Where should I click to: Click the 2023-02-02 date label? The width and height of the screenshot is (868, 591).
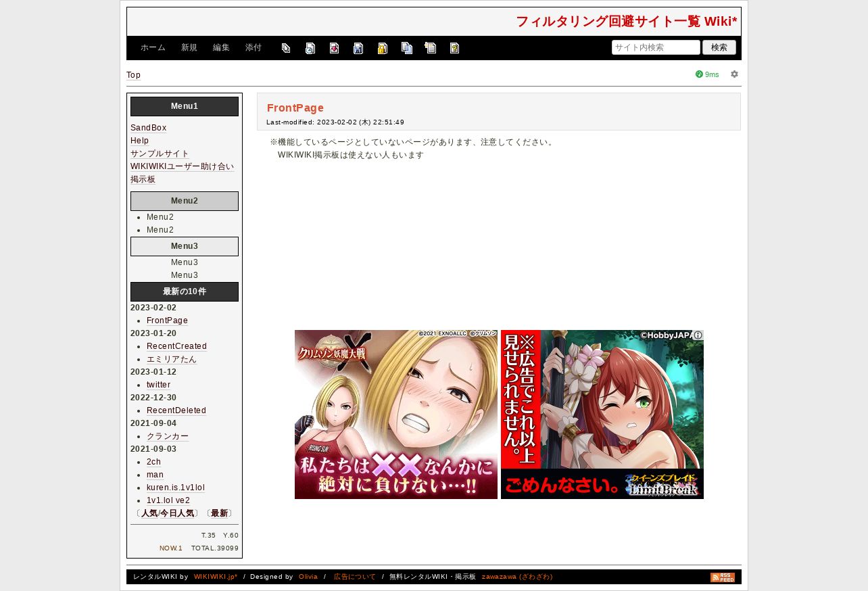pos(153,308)
